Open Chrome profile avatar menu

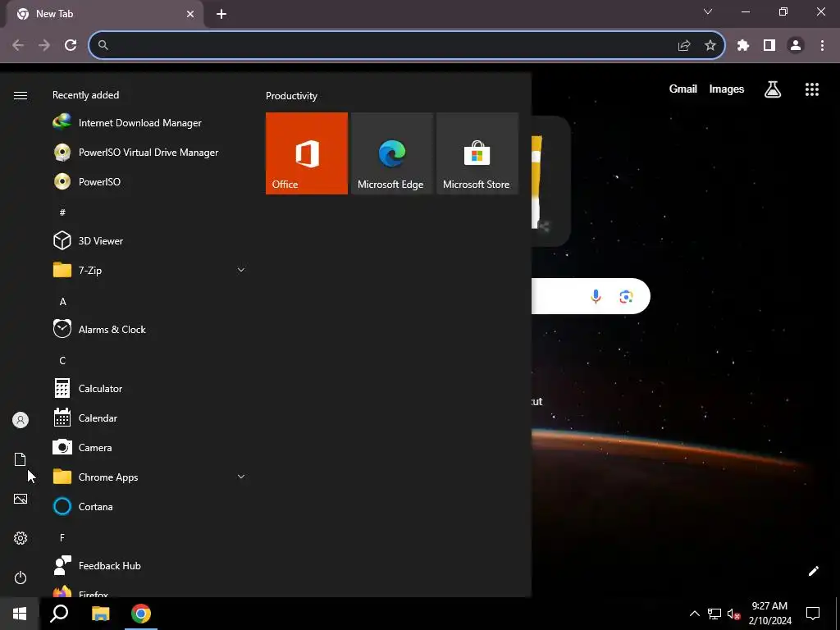[x=796, y=46]
